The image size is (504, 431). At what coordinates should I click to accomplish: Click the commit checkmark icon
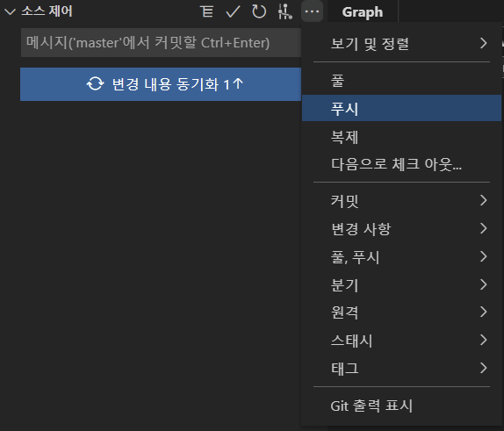[233, 12]
